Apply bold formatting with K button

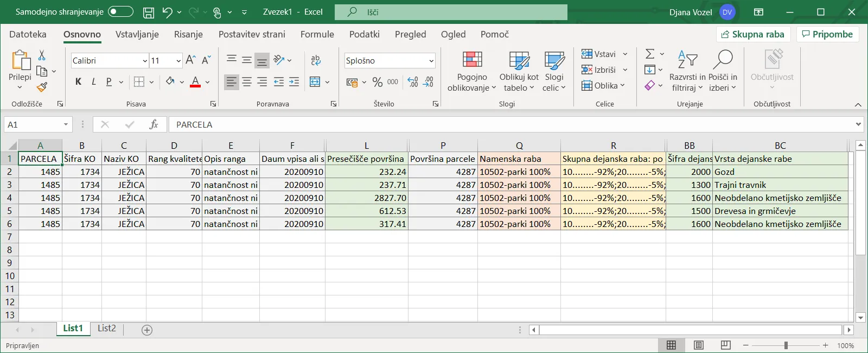78,81
